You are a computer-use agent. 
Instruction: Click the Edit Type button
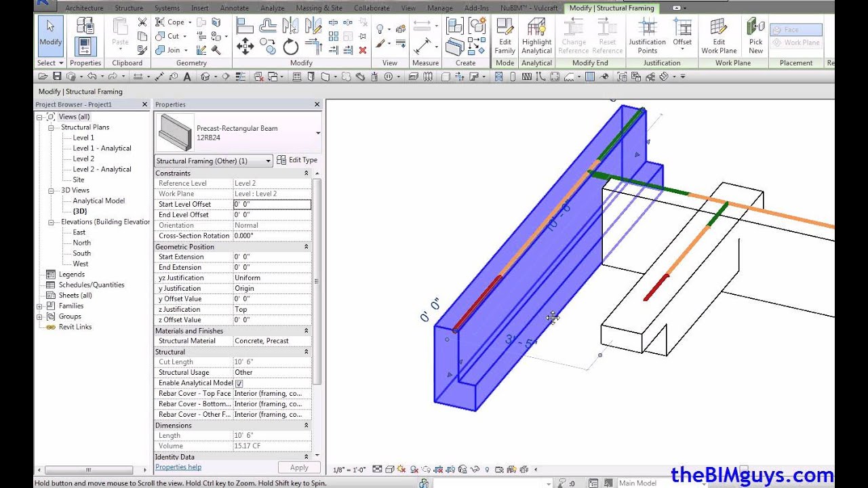click(x=297, y=161)
